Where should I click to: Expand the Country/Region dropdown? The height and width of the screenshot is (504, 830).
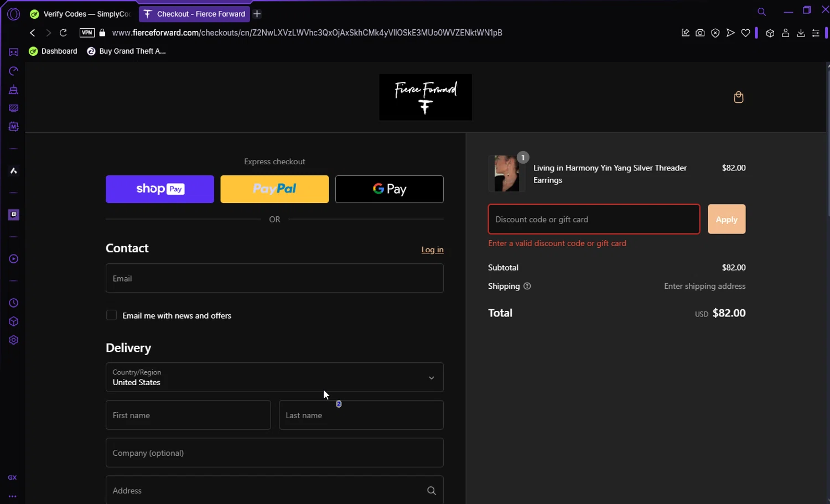pyautogui.click(x=274, y=377)
